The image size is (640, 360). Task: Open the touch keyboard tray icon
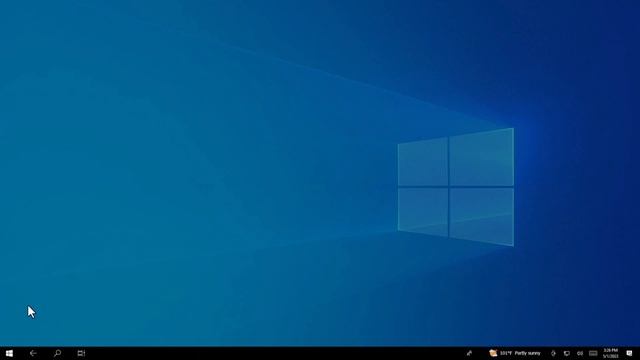point(593,353)
